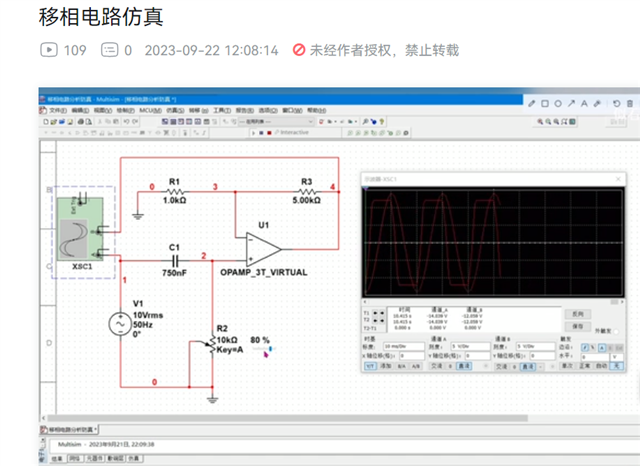This screenshot has height=466, width=640.
Task: Click the trash delete annotation icon
Action: tap(630, 104)
